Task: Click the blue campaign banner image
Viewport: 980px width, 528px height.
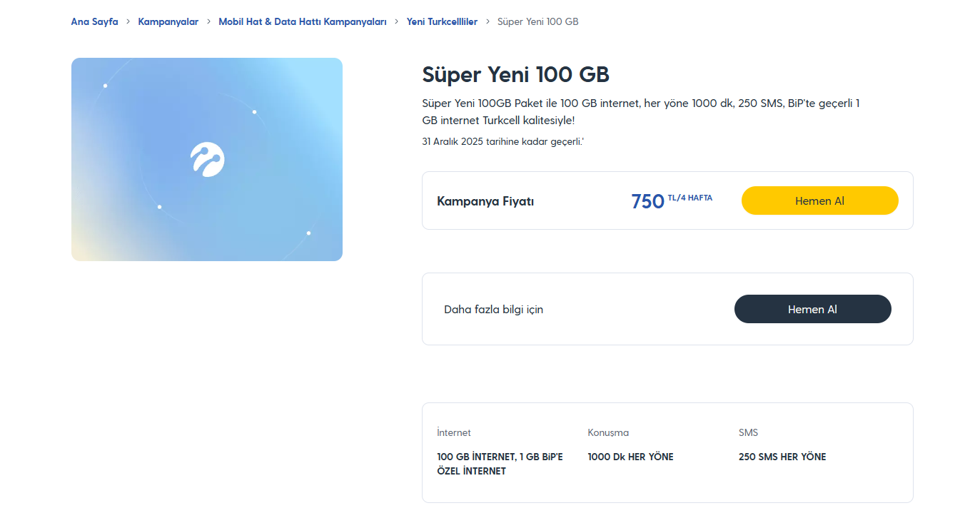Action: pyautogui.click(x=271, y=214)
